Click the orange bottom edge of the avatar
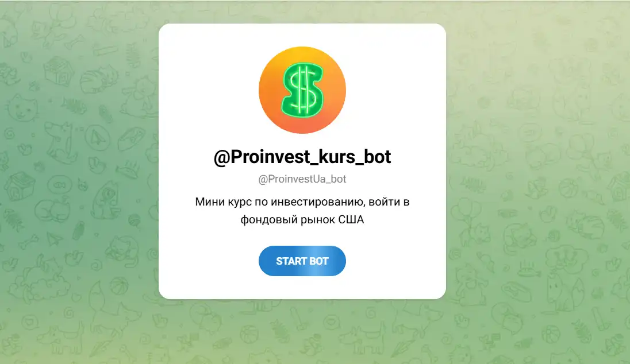Viewport: 630px width, 364px height. [x=302, y=129]
